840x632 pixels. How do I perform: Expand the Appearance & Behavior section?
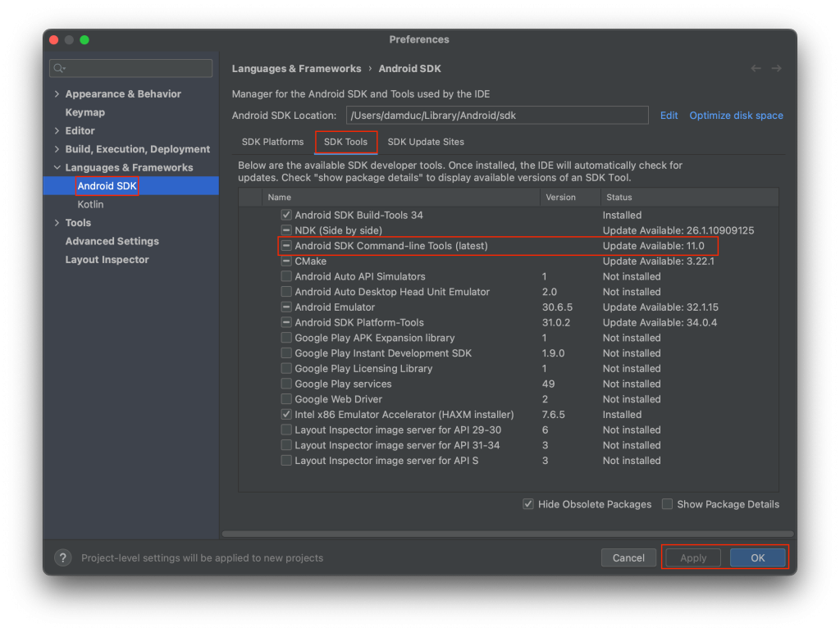click(57, 94)
